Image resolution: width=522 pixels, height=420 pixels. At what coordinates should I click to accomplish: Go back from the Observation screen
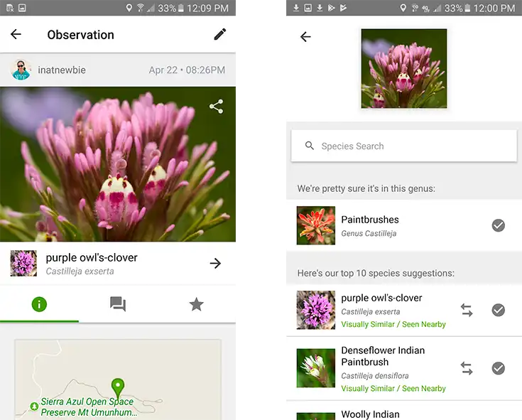[x=16, y=34]
